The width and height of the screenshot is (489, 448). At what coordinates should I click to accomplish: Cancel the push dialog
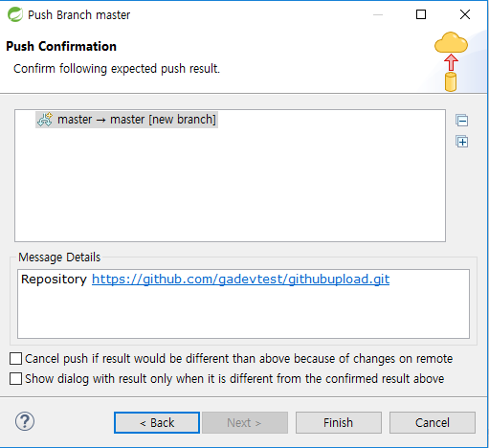pyautogui.click(x=433, y=422)
